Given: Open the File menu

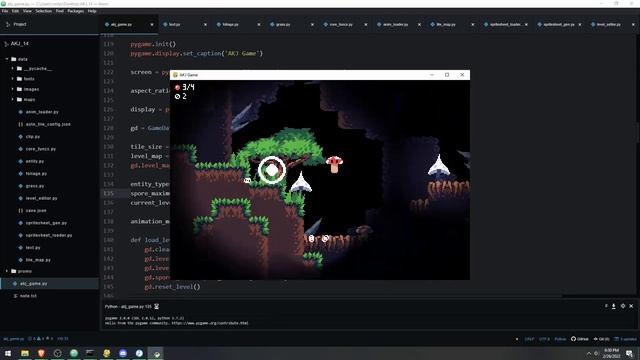Looking at the screenshot, I should (5, 11).
